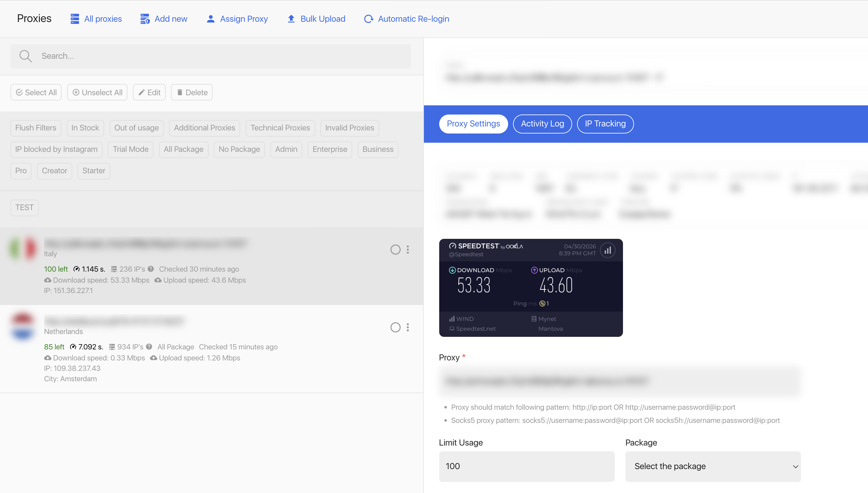
Task: Filter by Starter package
Action: click(x=94, y=171)
